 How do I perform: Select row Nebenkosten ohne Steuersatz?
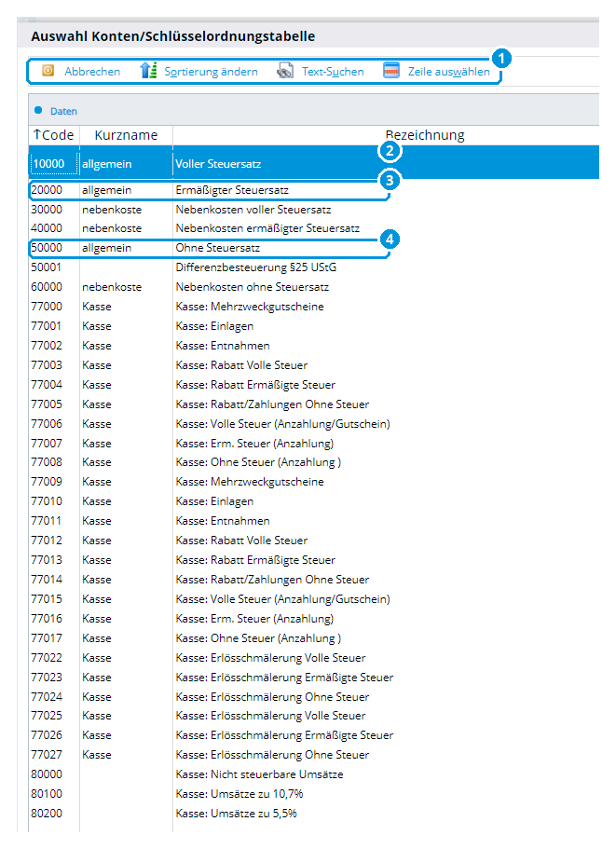(314, 287)
